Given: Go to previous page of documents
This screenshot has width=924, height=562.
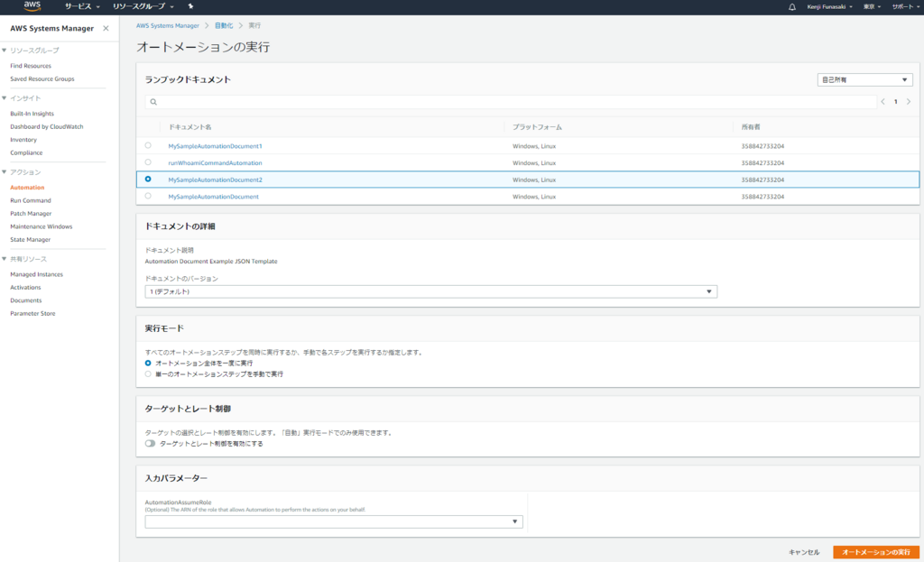Looking at the screenshot, I should click(882, 102).
